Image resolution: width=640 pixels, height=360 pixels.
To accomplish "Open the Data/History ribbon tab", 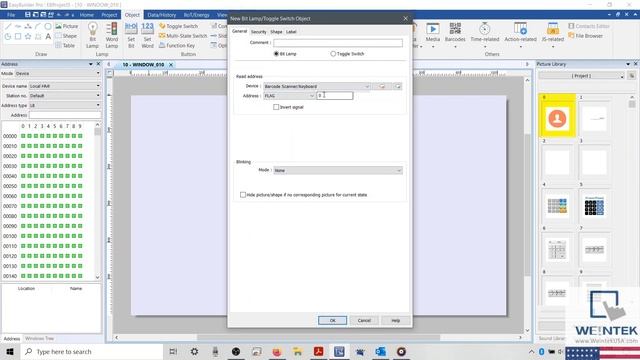I will click(x=162, y=15).
